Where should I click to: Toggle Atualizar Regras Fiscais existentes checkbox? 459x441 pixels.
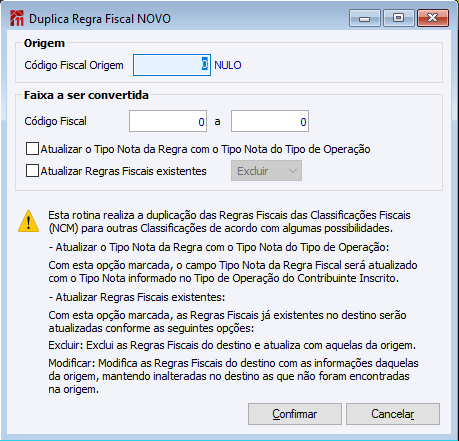point(32,171)
